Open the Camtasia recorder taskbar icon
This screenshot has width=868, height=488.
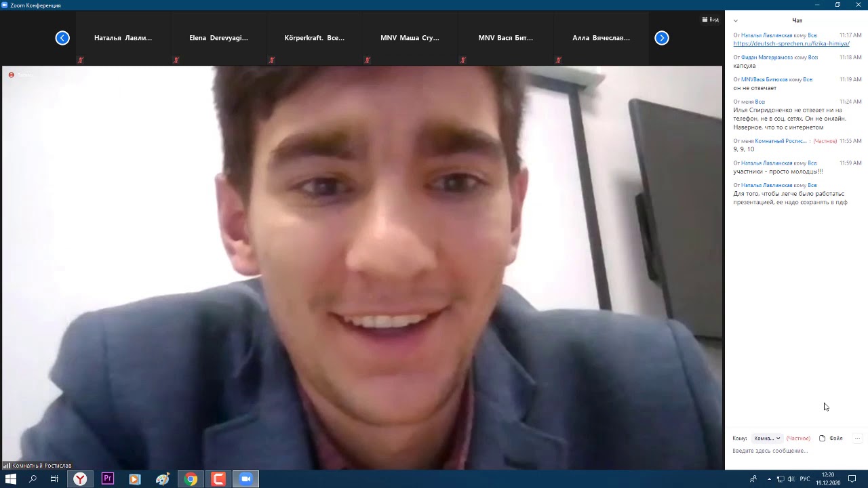coord(218,479)
